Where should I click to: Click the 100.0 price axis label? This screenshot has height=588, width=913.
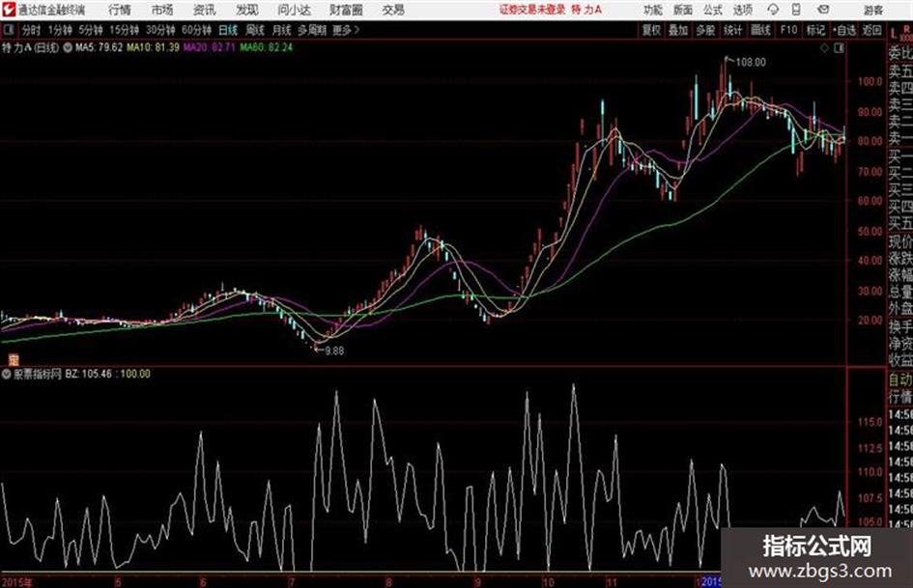click(870, 81)
